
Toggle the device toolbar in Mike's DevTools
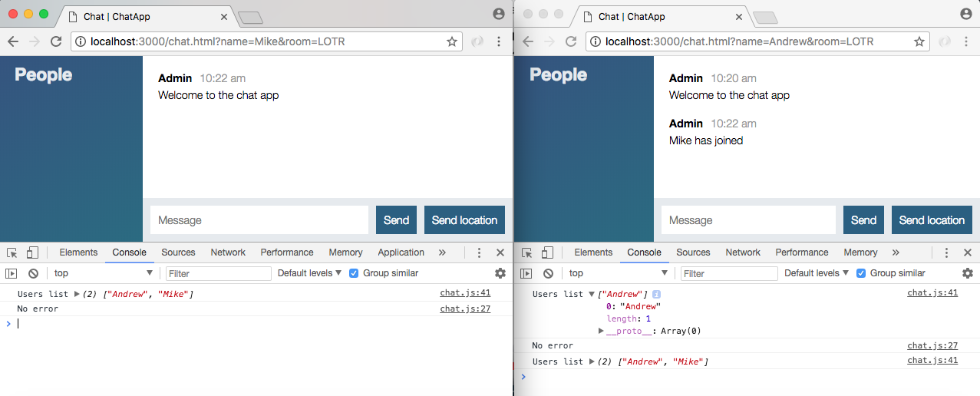tap(32, 252)
